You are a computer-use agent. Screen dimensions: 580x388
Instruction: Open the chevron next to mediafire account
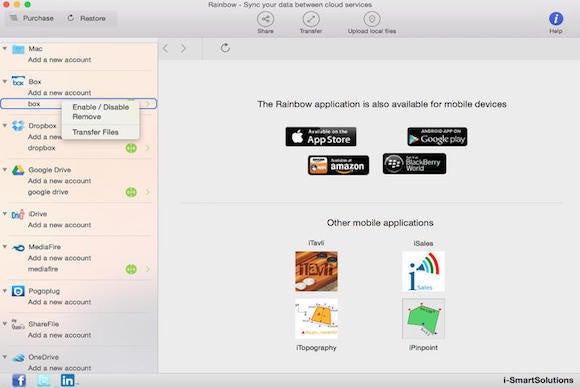[148, 269]
